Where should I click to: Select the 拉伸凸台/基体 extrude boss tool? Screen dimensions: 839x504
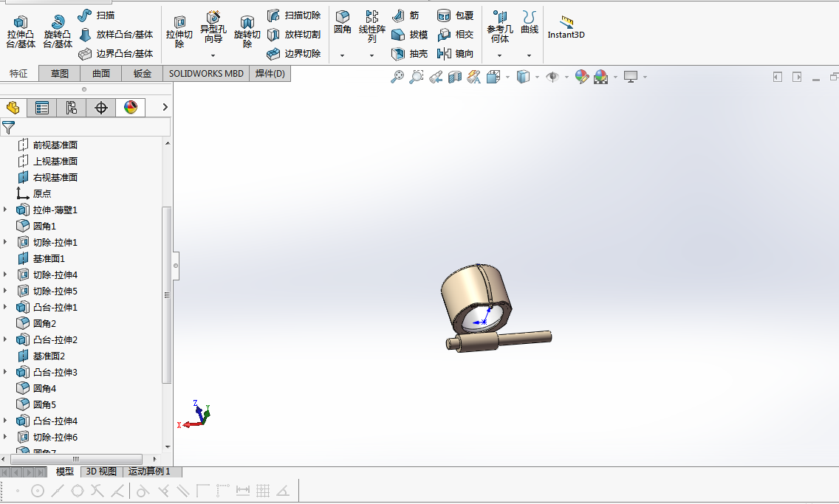21,32
